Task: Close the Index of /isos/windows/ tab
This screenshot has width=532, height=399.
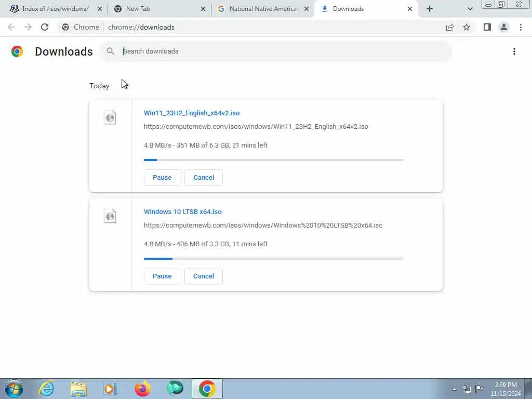Action: 100,9
